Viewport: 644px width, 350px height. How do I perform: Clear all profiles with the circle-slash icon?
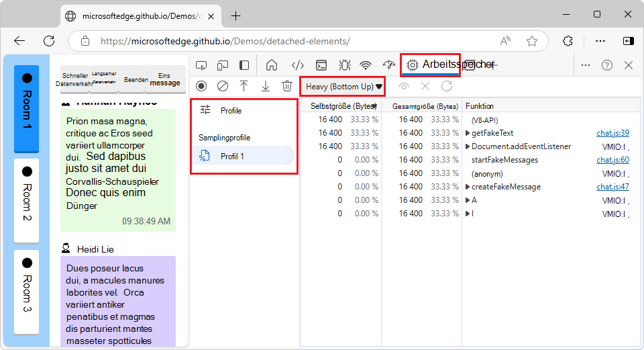[223, 86]
